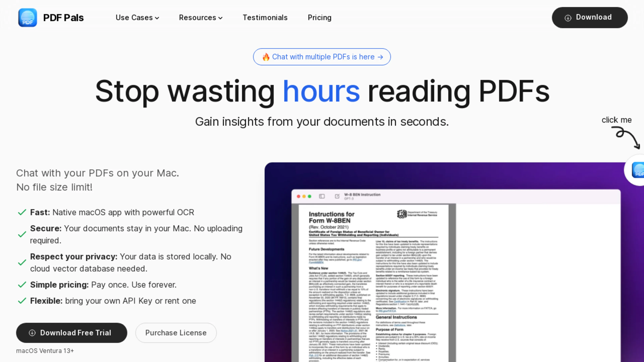644x362 pixels.
Task: Click the new chat compose icon in preview
Action: 337,196
